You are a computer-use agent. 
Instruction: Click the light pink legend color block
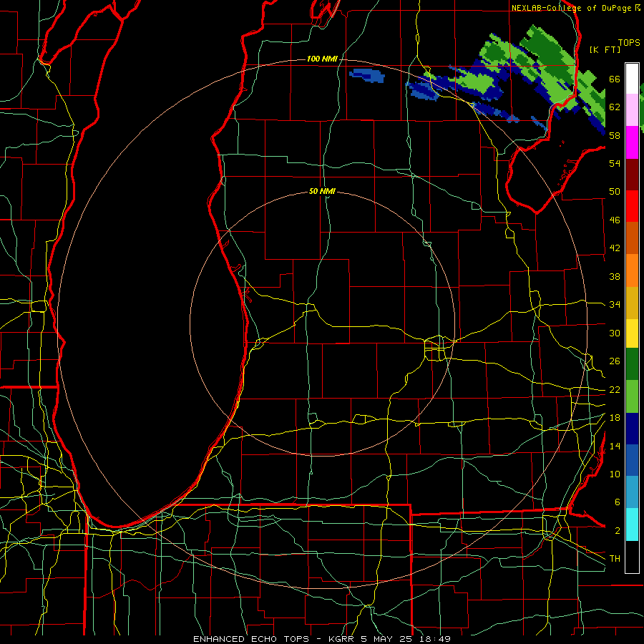click(x=632, y=110)
